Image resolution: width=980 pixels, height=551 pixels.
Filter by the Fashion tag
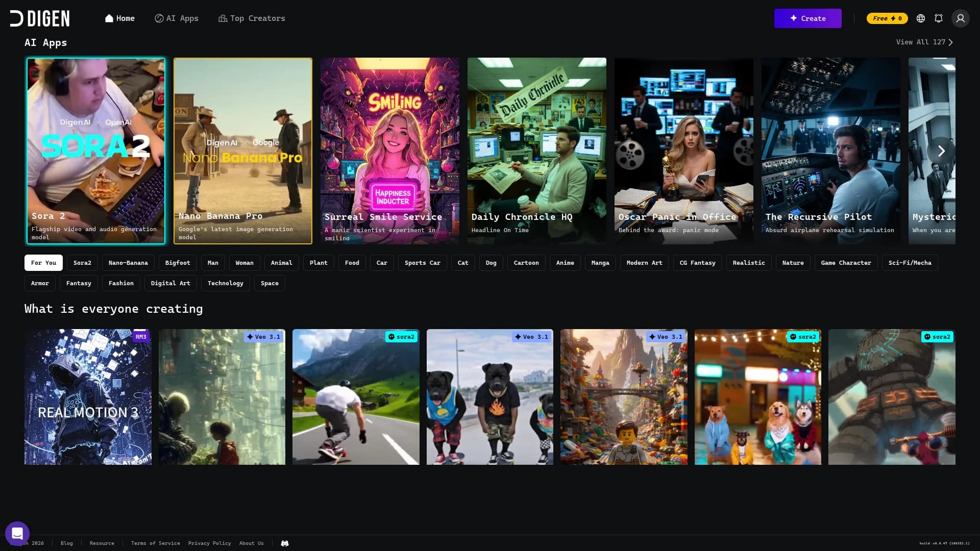121,283
